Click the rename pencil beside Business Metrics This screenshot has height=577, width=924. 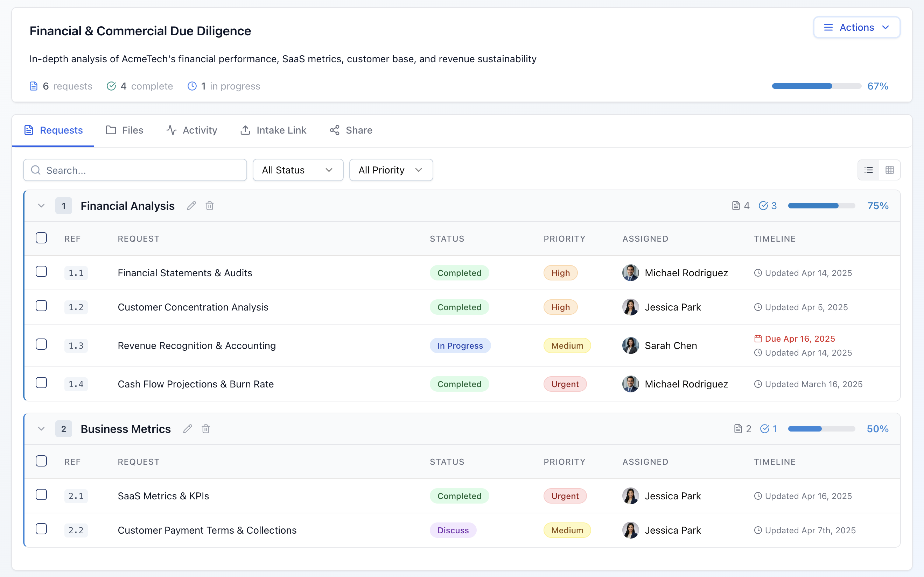tap(188, 428)
